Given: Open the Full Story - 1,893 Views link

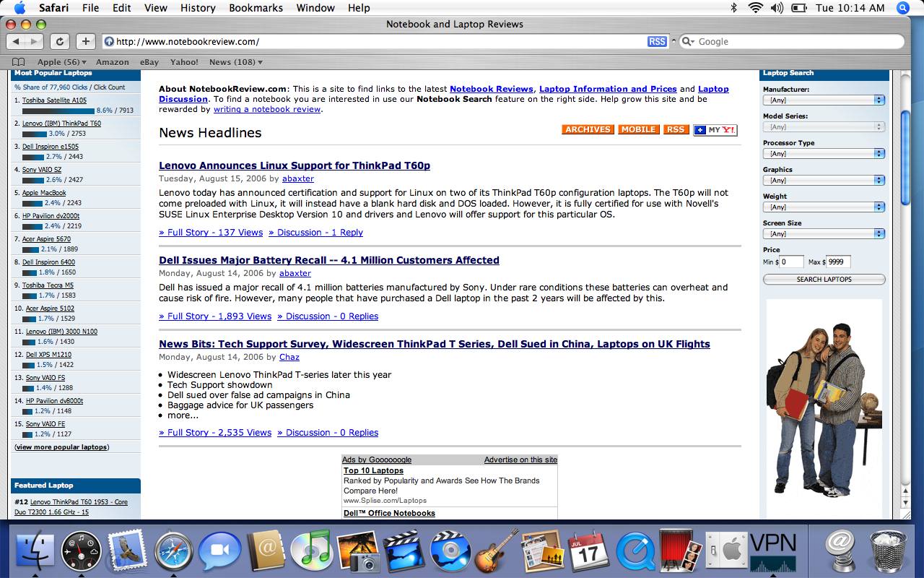Looking at the screenshot, I should (x=215, y=316).
